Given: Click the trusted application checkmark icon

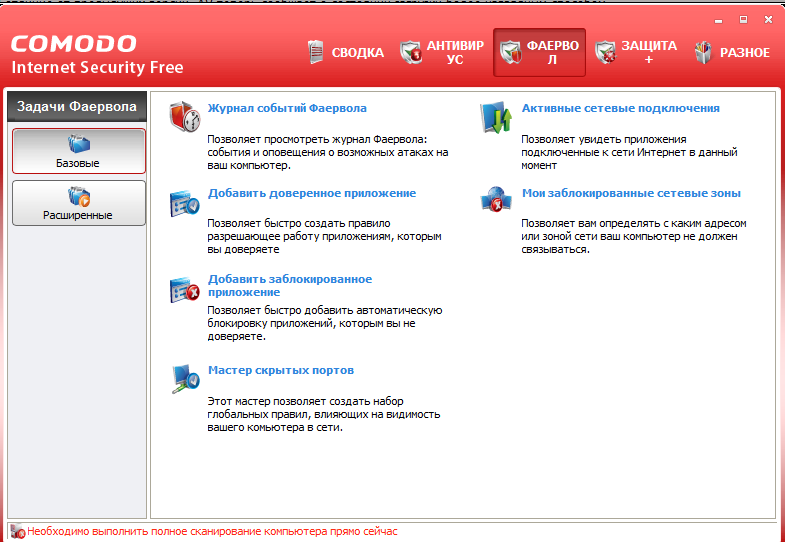Looking at the screenshot, I should pos(185,203).
